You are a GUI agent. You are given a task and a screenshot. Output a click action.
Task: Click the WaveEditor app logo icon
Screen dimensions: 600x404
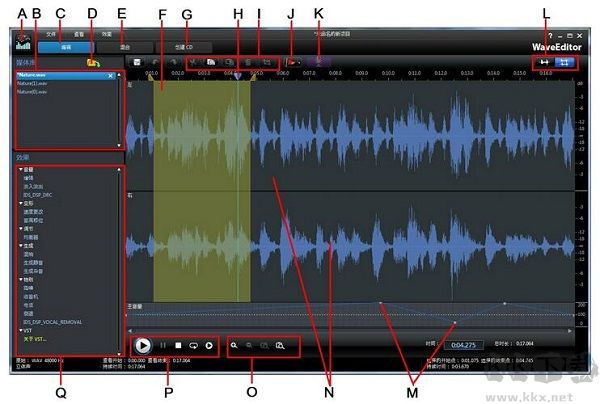click(23, 43)
